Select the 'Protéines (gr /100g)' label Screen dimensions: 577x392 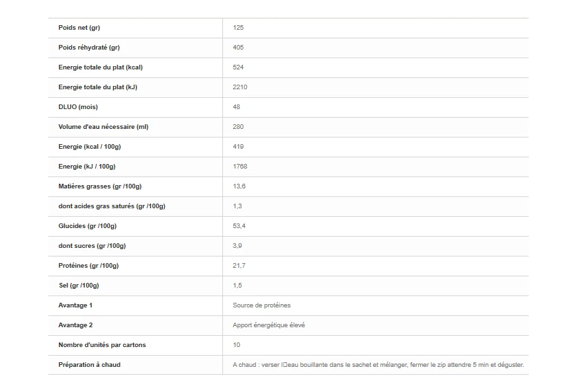[x=88, y=266]
